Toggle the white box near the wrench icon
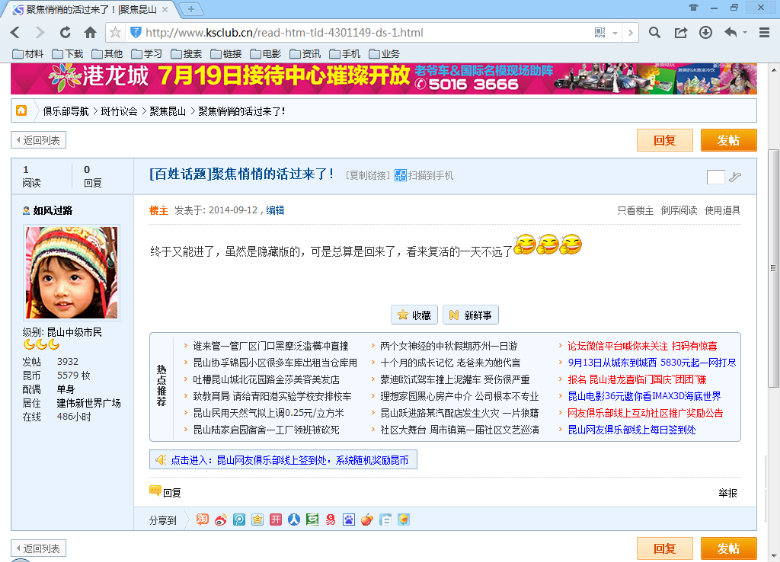The height and width of the screenshot is (562, 780). (x=715, y=177)
